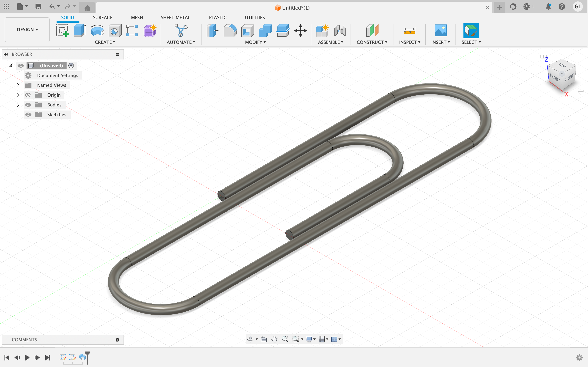Viewport: 588px width, 367px height.
Task: Hide the Bodies folder
Action: point(28,105)
